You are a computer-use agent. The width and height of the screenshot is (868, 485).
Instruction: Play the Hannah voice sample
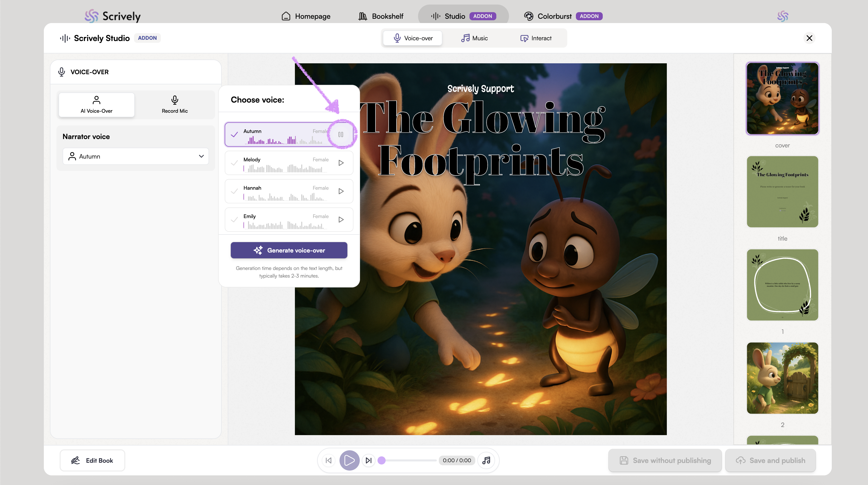[x=341, y=191]
